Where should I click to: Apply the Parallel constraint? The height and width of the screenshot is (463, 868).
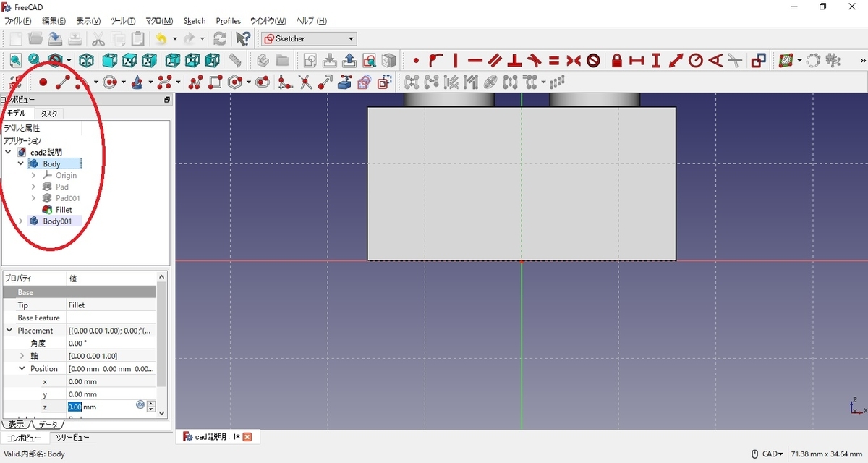[x=495, y=60]
